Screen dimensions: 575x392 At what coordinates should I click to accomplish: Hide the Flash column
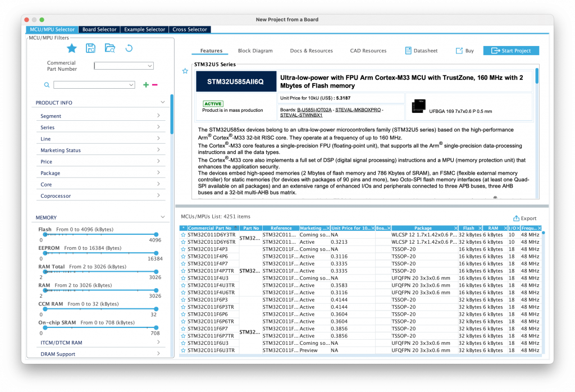click(480, 228)
